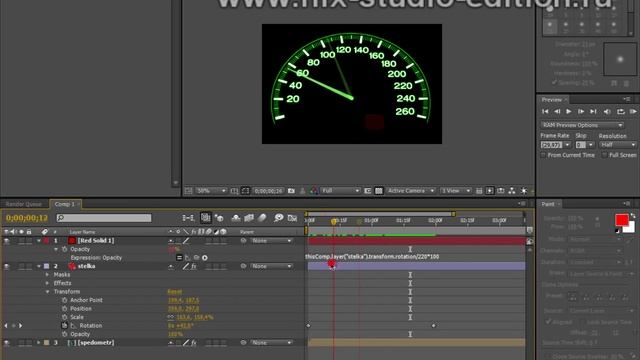Hide the Red Solid 1 layer
The height and width of the screenshot is (360, 640).
tap(7, 241)
